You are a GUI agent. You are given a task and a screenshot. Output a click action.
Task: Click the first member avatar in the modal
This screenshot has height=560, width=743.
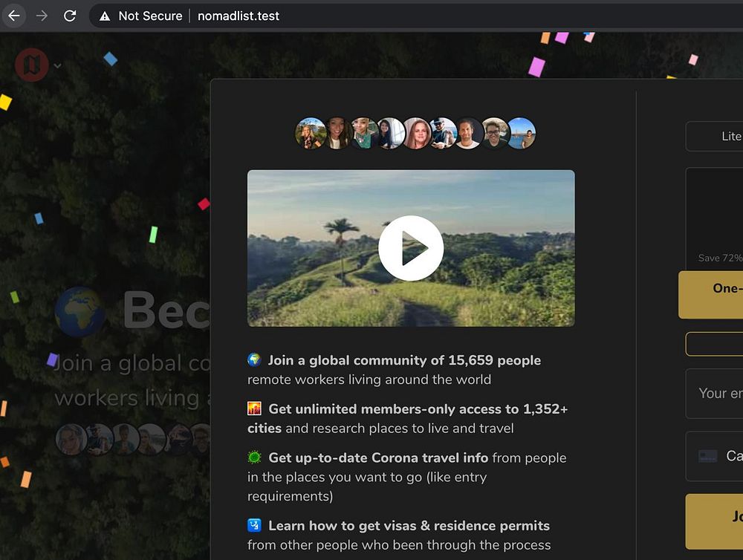311,133
